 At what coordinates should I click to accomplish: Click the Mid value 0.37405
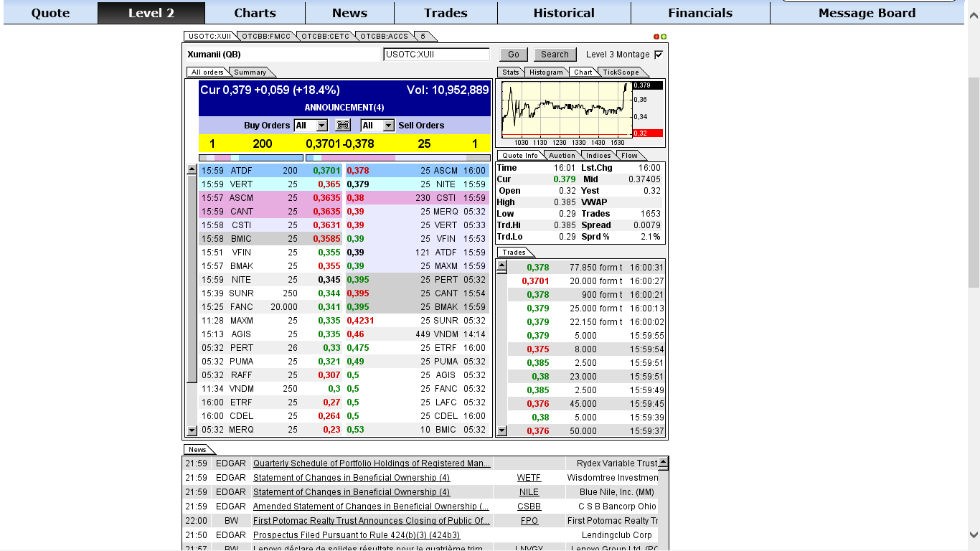(644, 179)
